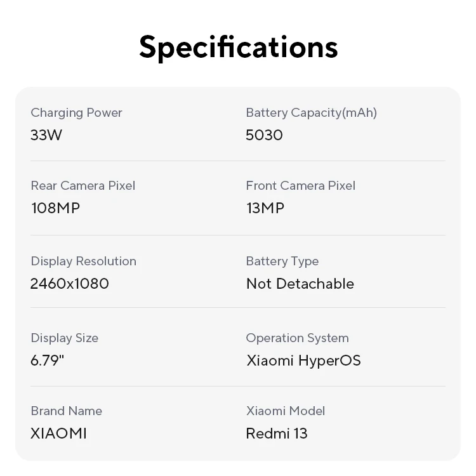476x476 pixels.
Task: Select the 13MP front camera value
Action: pos(265,208)
